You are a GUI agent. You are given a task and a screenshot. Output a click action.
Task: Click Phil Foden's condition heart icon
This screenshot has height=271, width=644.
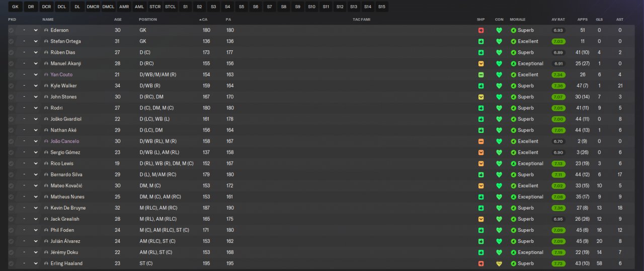tap(499, 230)
